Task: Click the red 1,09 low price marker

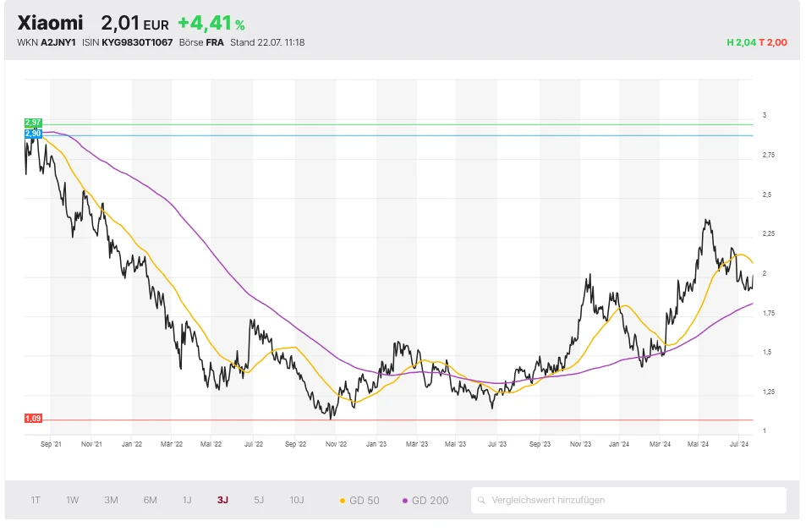Action: [x=33, y=419]
